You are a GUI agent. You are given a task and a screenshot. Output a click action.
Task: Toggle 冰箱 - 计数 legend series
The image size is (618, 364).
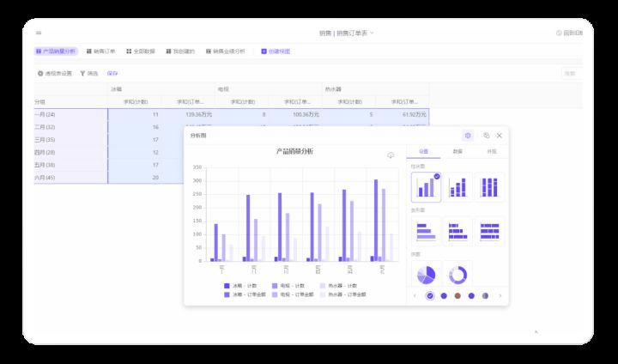[245, 286]
